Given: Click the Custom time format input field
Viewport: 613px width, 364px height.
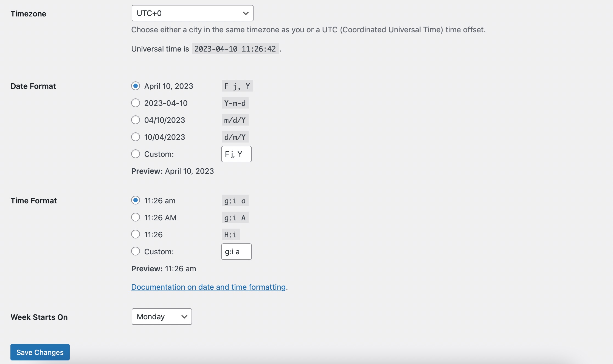Looking at the screenshot, I should [x=236, y=251].
